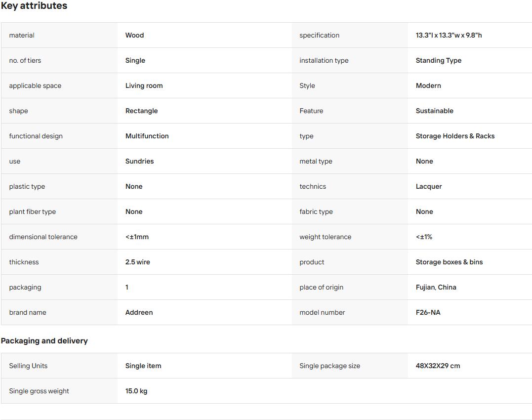Select the Standing Type installation value

pos(439,60)
